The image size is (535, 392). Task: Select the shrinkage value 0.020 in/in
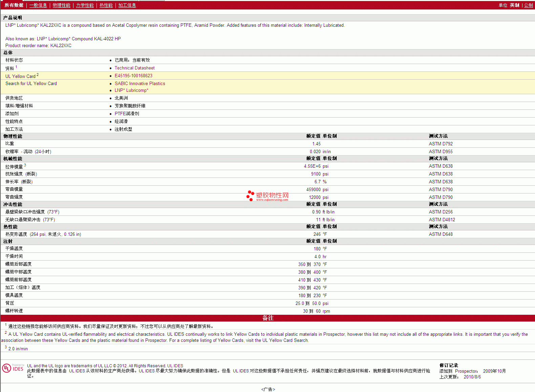(320, 152)
